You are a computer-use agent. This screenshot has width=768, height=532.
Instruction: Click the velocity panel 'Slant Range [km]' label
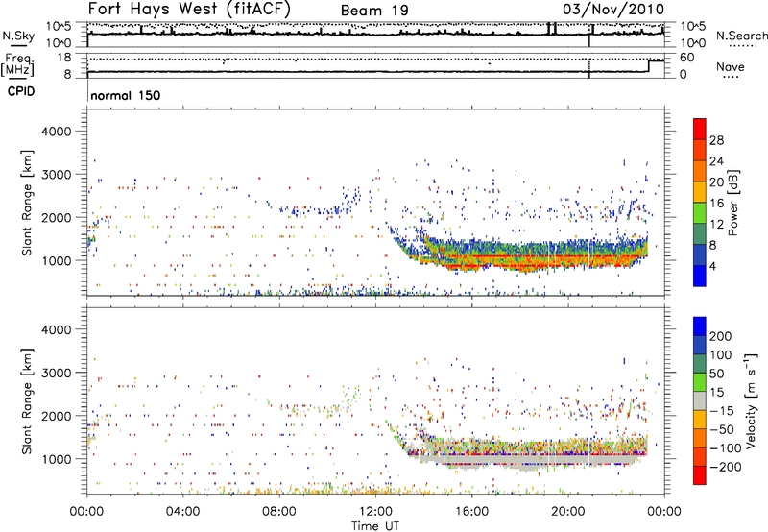[x=27, y=400]
